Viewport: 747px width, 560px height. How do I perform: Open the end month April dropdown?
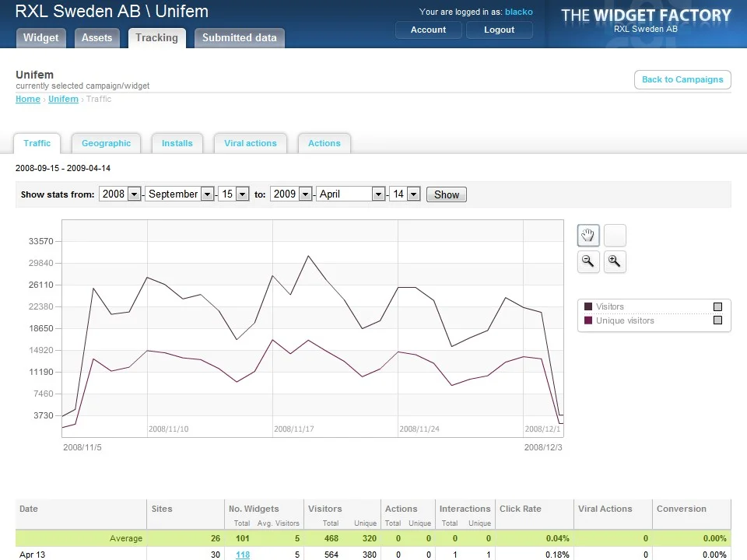click(x=350, y=194)
